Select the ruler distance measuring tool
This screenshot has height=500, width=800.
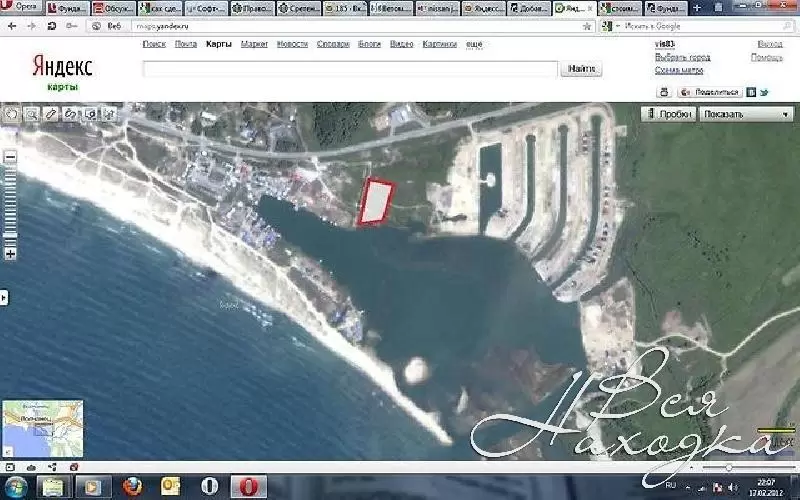pos(51,114)
